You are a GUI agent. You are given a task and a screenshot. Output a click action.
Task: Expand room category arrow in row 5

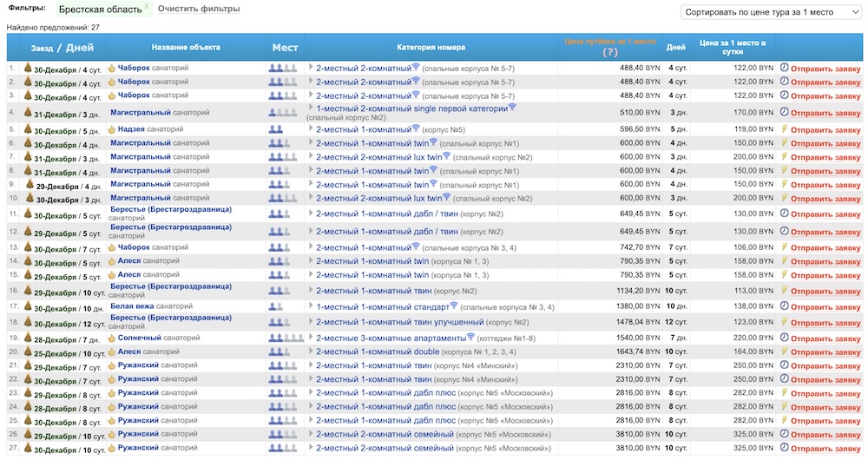coord(311,129)
